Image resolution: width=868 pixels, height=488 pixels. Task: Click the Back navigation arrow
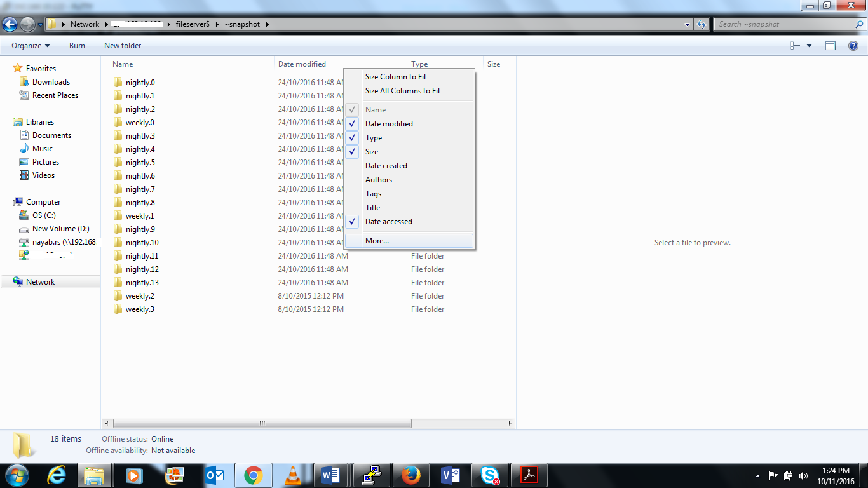10,25
